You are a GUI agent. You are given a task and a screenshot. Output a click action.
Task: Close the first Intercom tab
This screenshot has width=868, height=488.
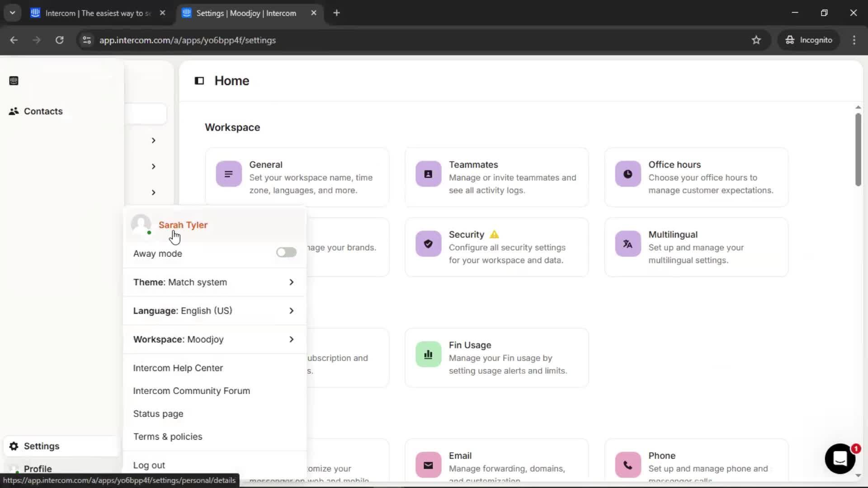pyautogui.click(x=163, y=13)
